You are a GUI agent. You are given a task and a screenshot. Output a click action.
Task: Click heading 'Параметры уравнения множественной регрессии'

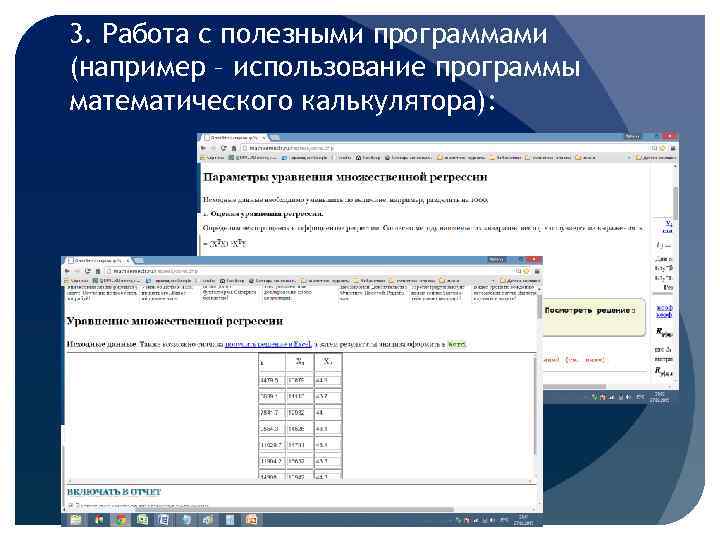click(345, 177)
